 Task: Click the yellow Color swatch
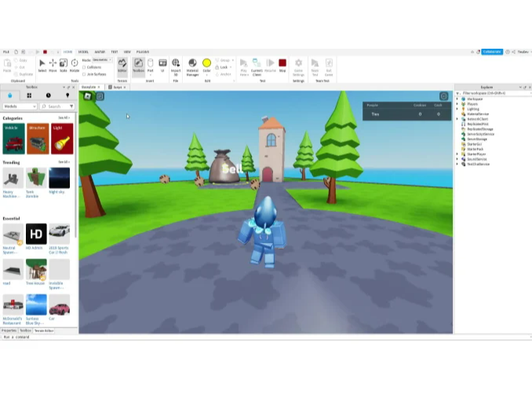pos(206,63)
